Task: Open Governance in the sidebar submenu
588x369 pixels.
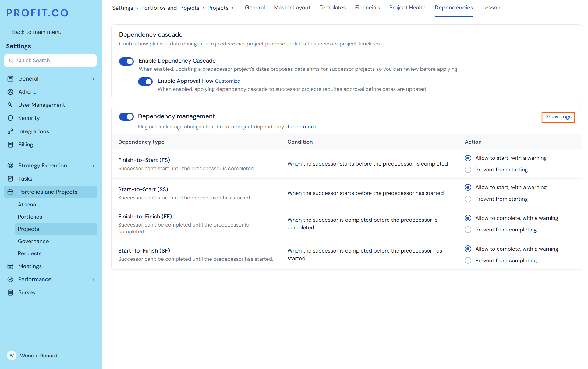Action: pos(33,241)
